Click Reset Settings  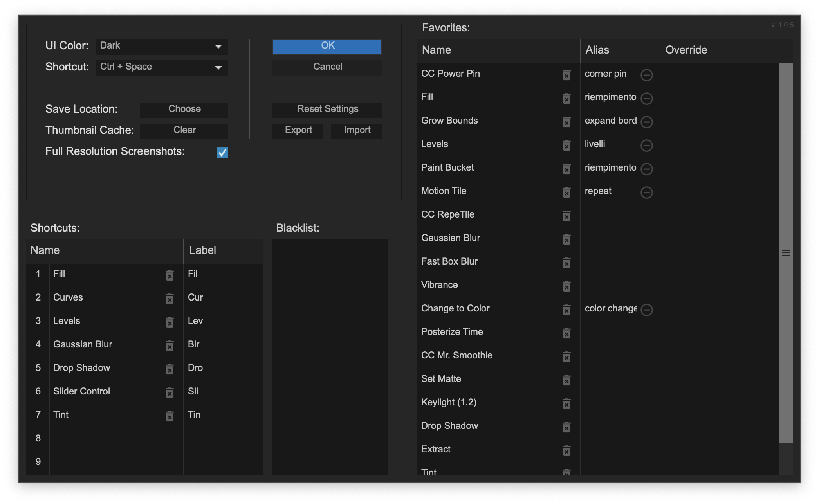tap(327, 110)
